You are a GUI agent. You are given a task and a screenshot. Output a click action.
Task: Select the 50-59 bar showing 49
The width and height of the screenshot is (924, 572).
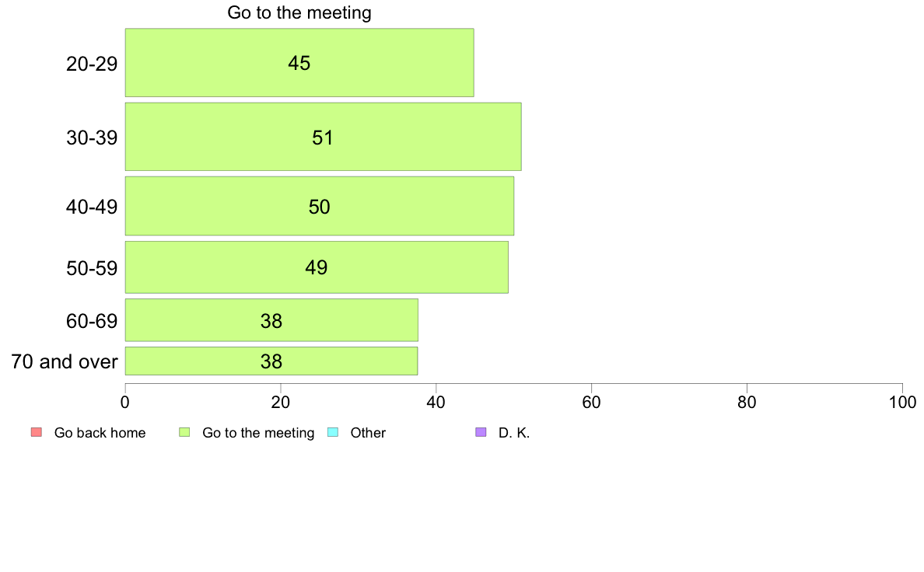[317, 267]
